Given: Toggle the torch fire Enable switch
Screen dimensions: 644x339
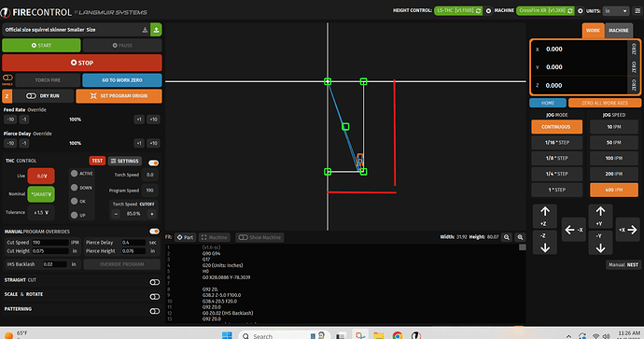Looking at the screenshot, I should pos(7,78).
